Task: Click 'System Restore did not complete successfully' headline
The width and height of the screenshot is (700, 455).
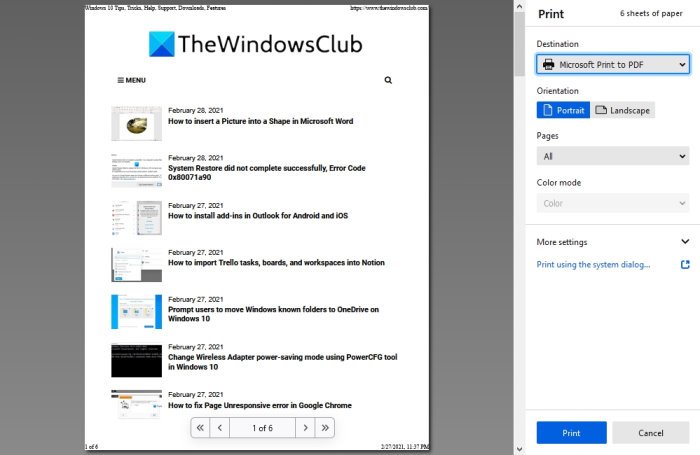Action: (x=267, y=172)
